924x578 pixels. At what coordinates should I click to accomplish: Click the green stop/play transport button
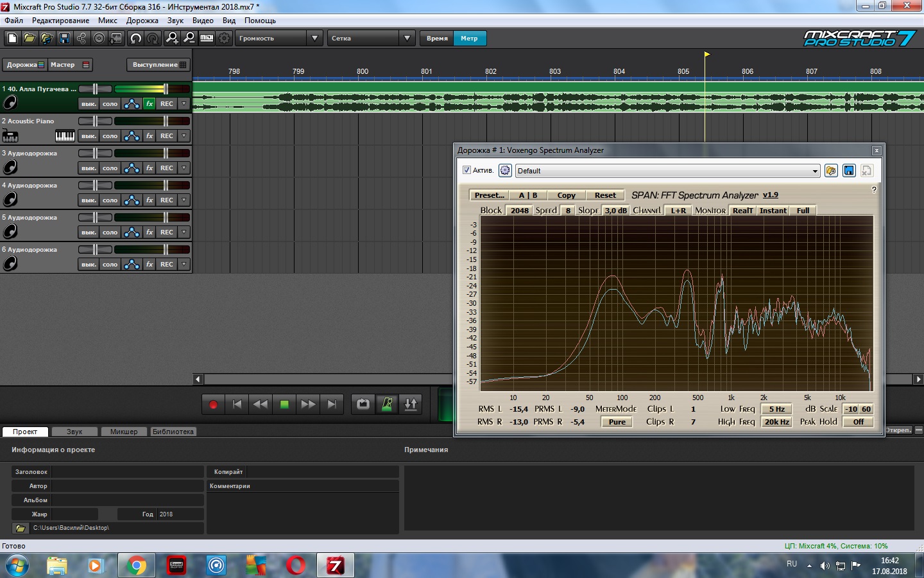[x=284, y=405]
